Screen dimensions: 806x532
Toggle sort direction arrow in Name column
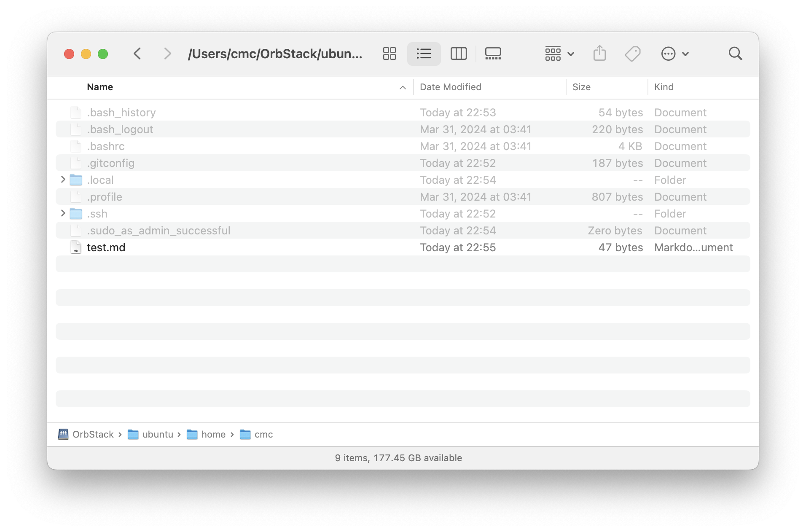coord(403,88)
